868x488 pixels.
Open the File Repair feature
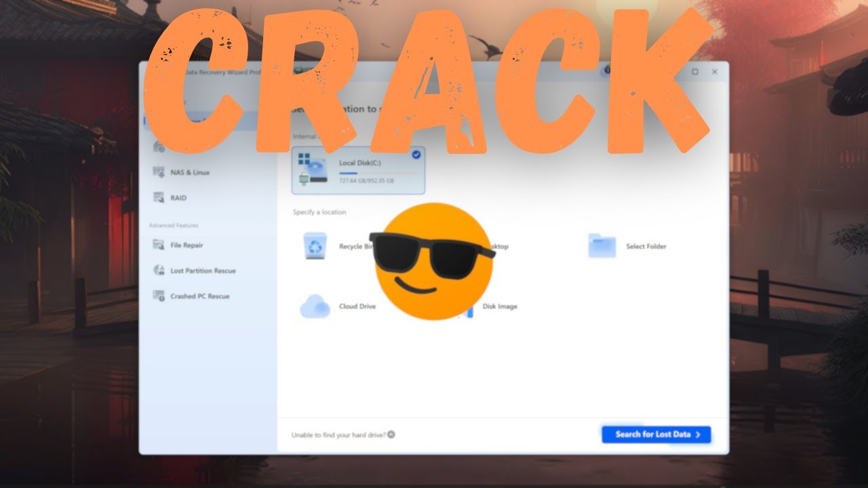pos(178,245)
